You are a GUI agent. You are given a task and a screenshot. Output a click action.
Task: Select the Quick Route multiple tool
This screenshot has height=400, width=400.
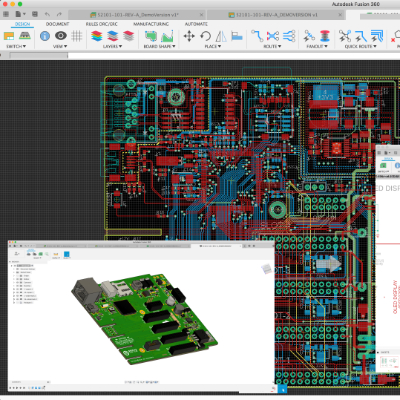point(377,36)
